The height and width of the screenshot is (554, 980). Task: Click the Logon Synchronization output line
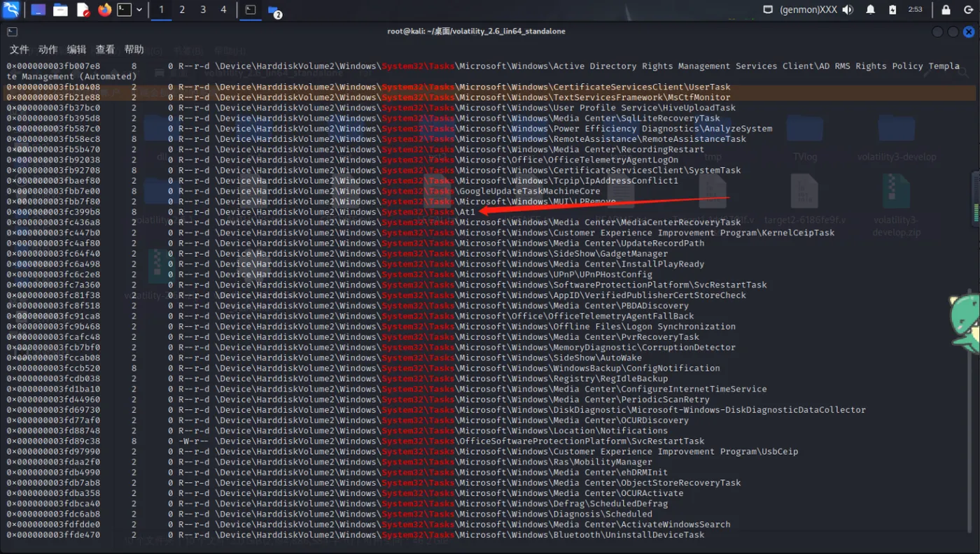tap(371, 326)
